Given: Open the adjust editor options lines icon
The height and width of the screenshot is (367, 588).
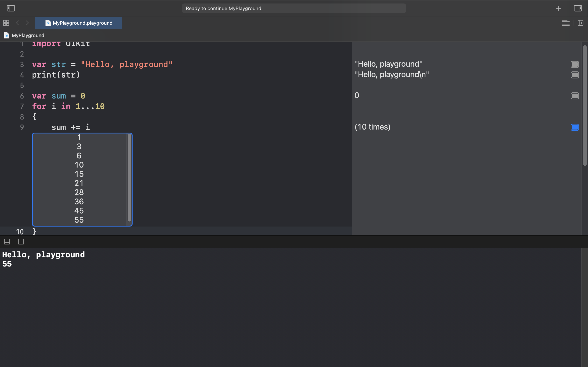Looking at the screenshot, I should pyautogui.click(x=565, y=23).
